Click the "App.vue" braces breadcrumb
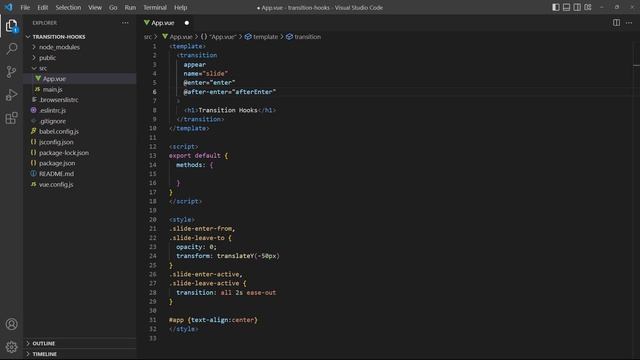 coord(218,37)
